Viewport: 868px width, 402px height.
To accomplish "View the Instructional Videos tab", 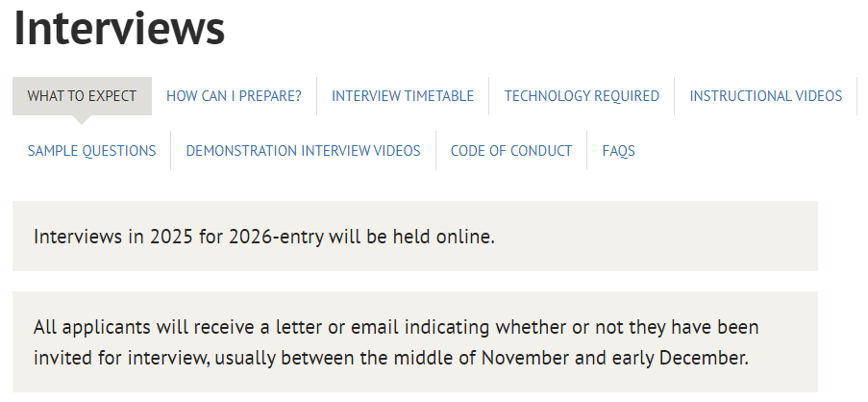I will coord(765,96).
